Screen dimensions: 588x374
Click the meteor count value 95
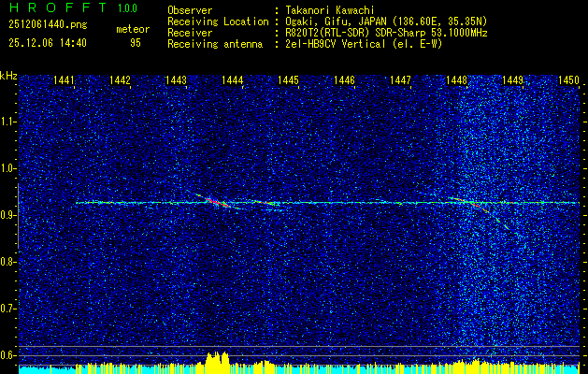(x=135, y=43)
